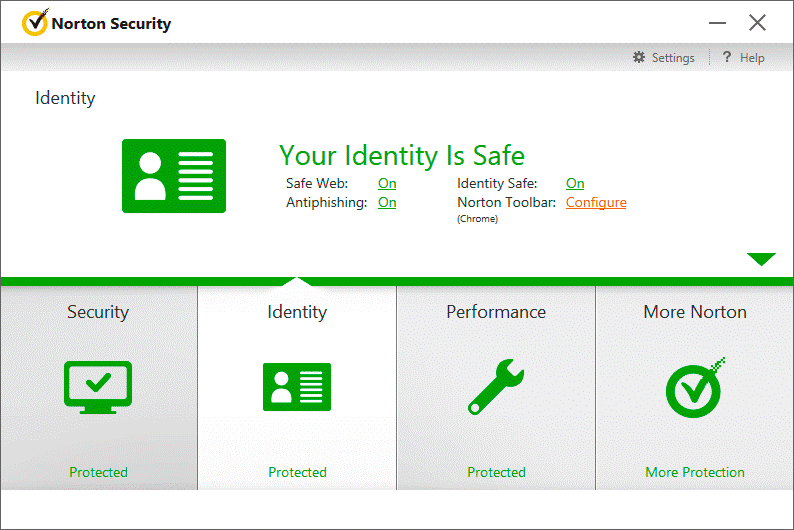Screen dimensions: 794x530
Task: Collapse panel using green down arrow
Action: 761,260
